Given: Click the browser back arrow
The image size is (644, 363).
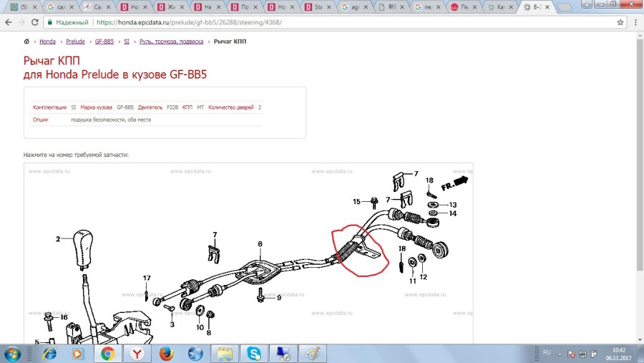Looking at the screenshot, I should click(x=8, y=22).
